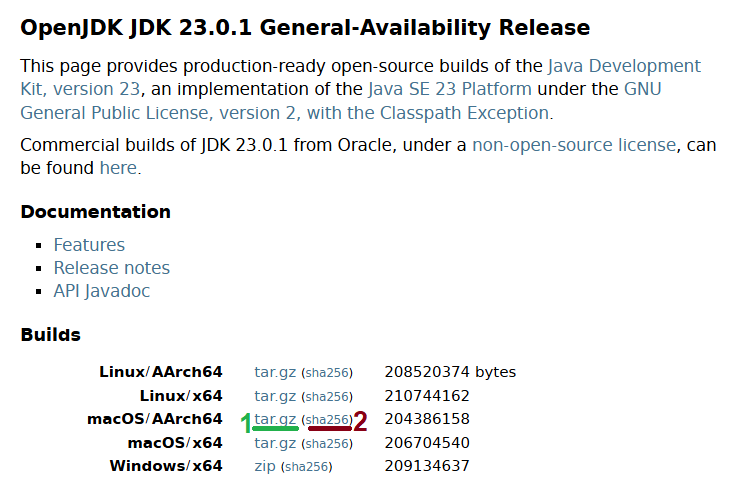
Task: Click the Documentation heading
Action: (x=96, y=212)
